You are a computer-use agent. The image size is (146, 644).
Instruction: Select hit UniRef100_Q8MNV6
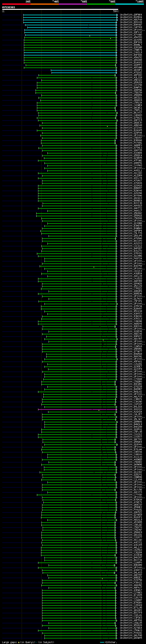click(131, 422)
